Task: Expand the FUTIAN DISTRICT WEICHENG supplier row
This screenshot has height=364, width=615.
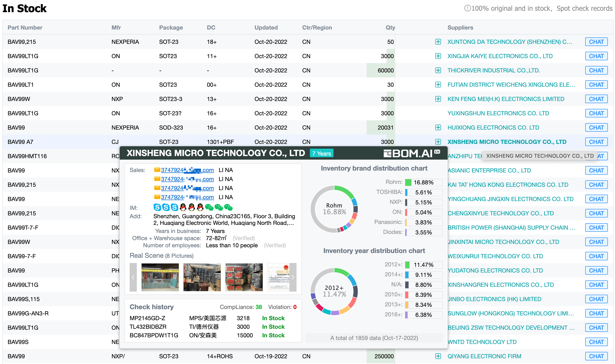Action: pyautogui.click(x=438, y=85)
